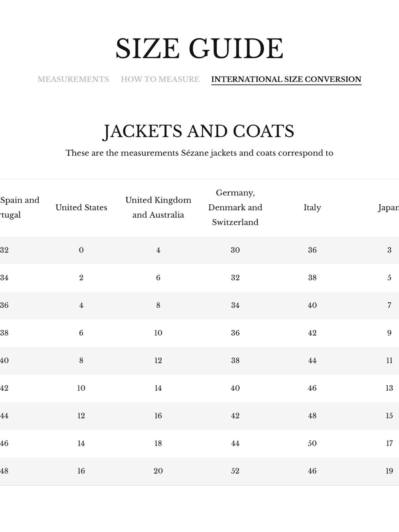Viewport: 399px width, 532px height.
Task: Click UK and Australia size 14
Action: click(x=158, y=388)
